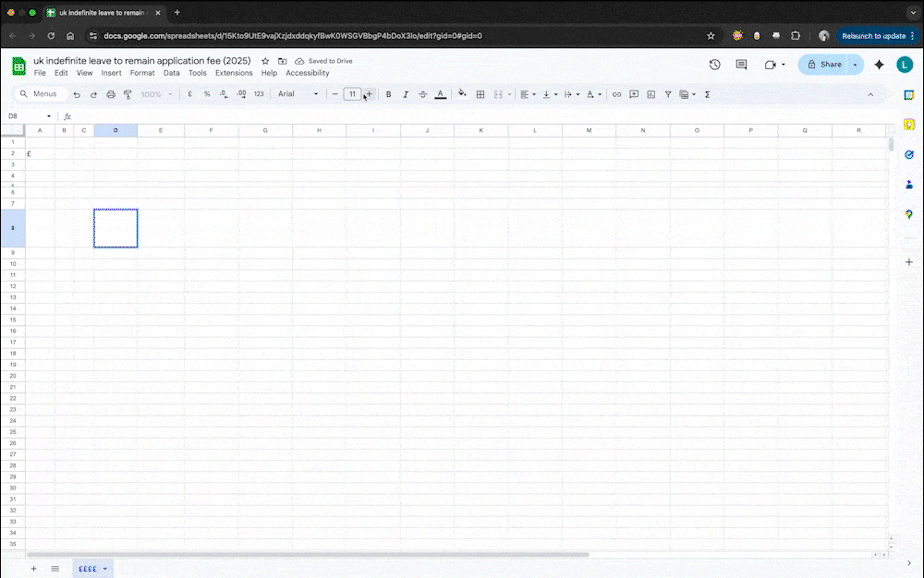Screen dimensions: 924x578
Task: Decrease decimal places icon
Action: 224,94
